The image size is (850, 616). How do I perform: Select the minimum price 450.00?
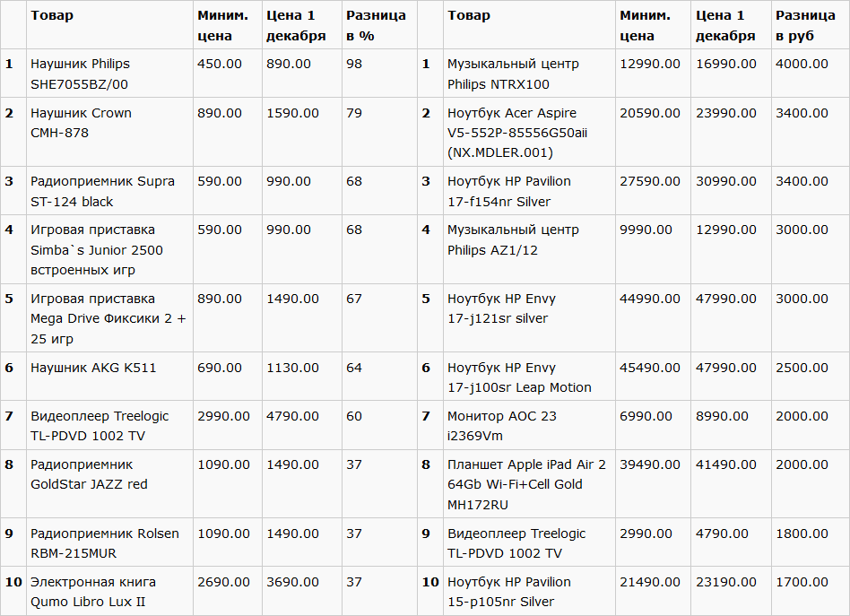[220, 64]
